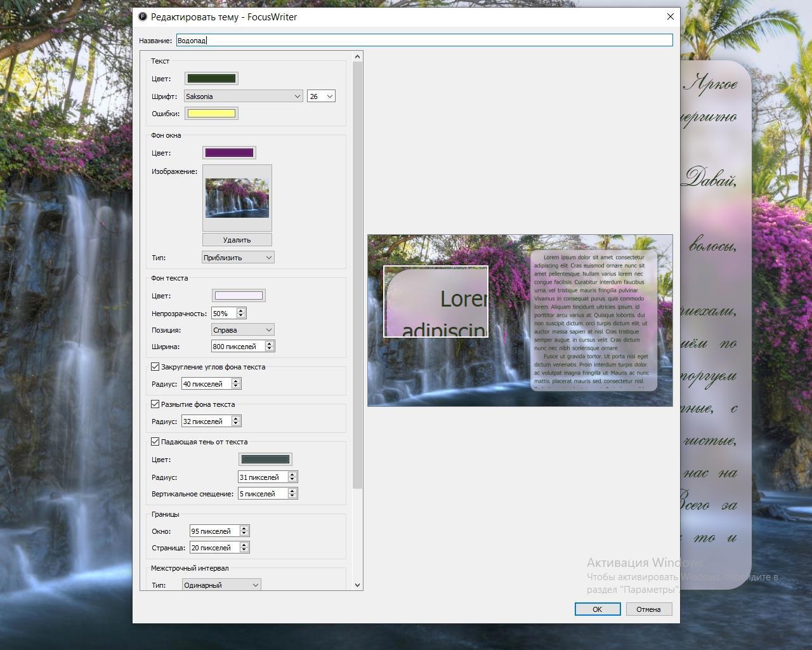The image size is (812, 650).
Task: Click the waterfall background image thumbnail
Action: click(x=237, y=198)
